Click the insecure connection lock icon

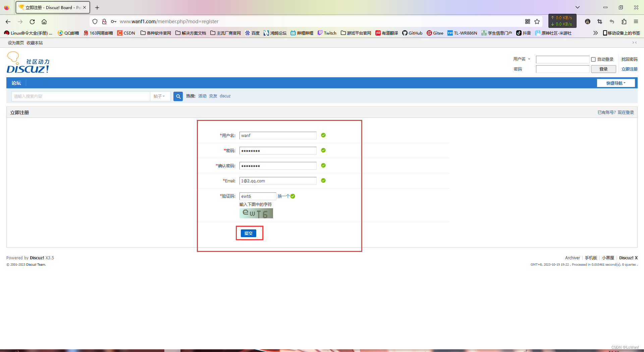[104, 21]
